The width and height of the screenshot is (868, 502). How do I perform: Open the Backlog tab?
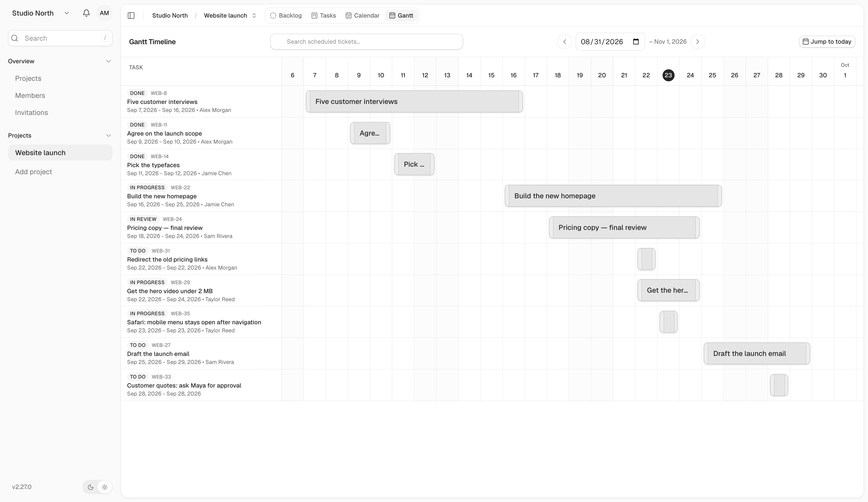point(286,16)
